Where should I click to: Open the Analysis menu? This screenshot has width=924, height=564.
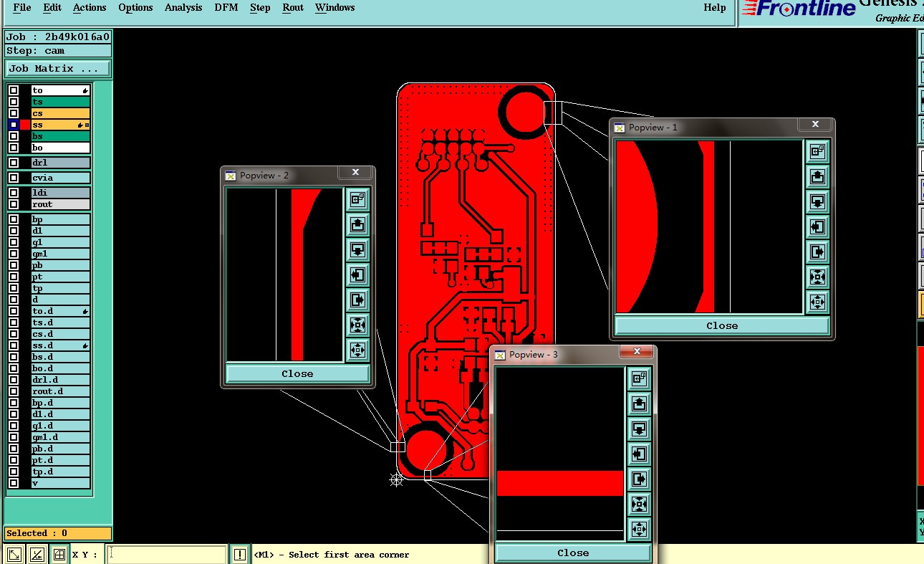pyautogui.click(x=183, y=8)
